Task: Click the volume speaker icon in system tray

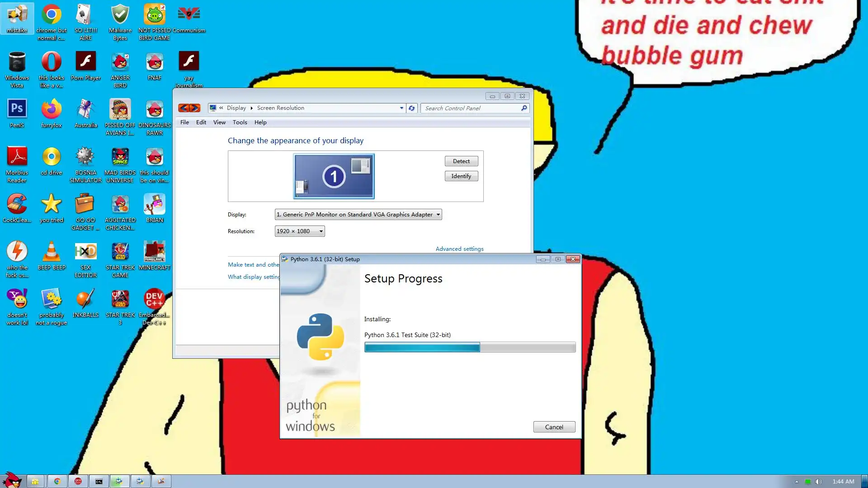Action: [818, 482]
